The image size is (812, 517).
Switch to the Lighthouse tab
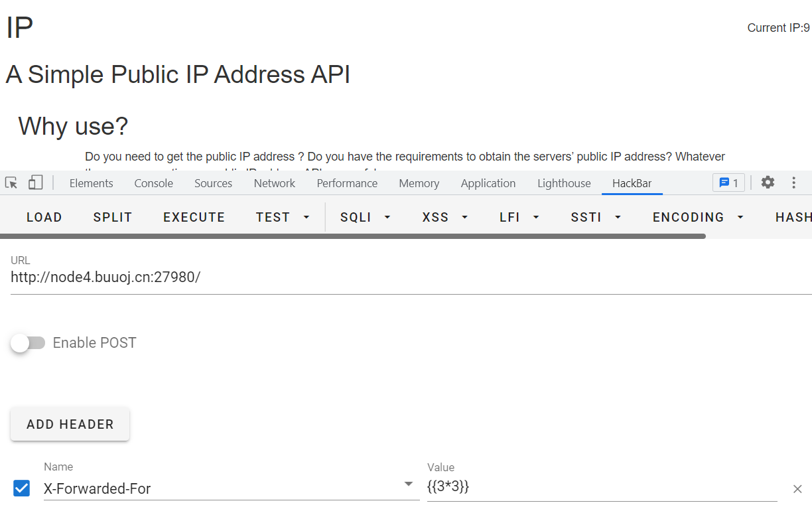(x=564, y=183)
